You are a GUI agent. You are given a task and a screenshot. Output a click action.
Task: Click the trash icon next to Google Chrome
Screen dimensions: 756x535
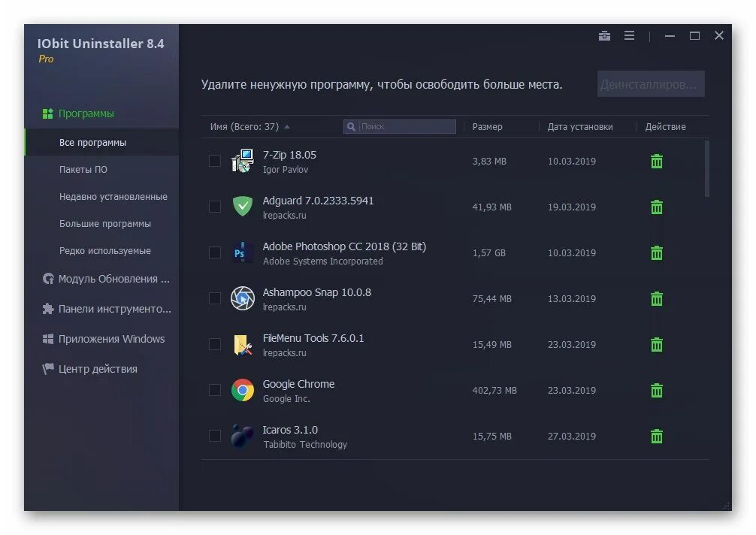(x=656, y=390)
